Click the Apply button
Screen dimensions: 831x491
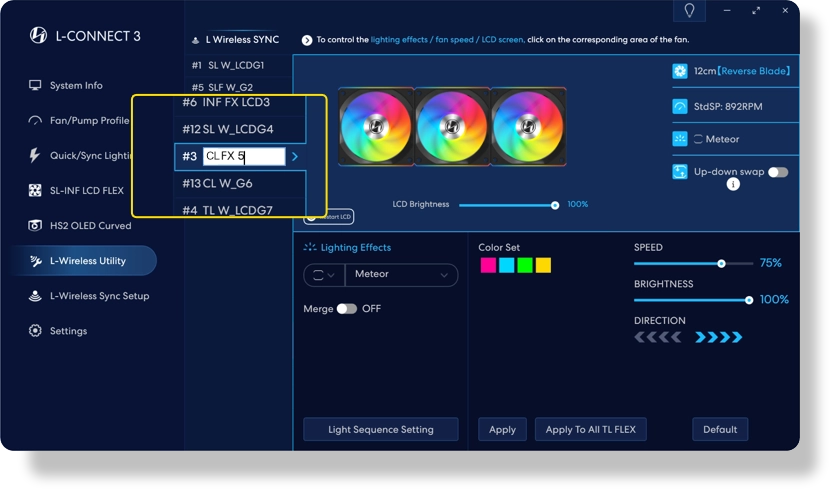click(502, 429)
